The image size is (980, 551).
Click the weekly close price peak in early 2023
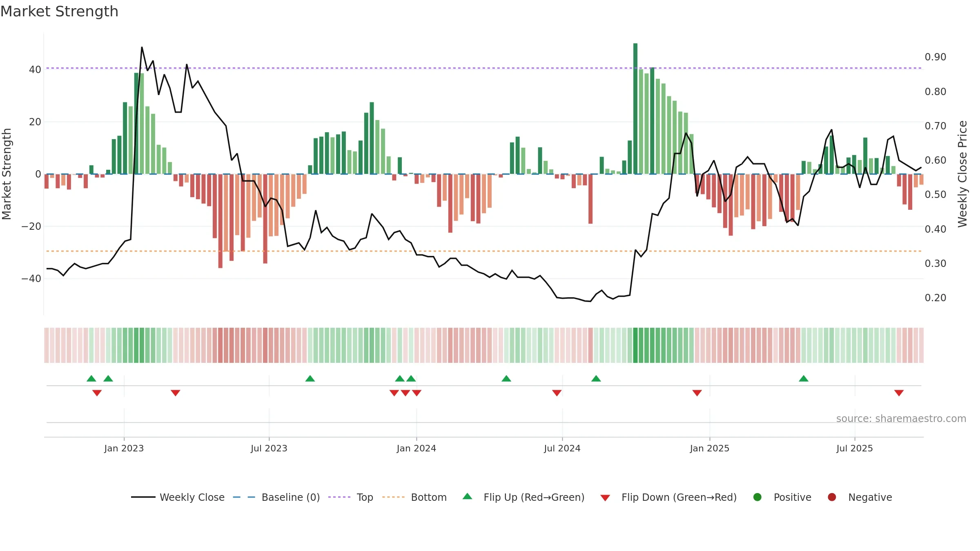pos(142,47)
